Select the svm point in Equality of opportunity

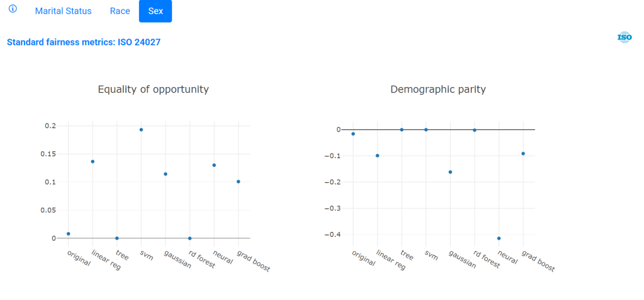(x=141, y=130)
